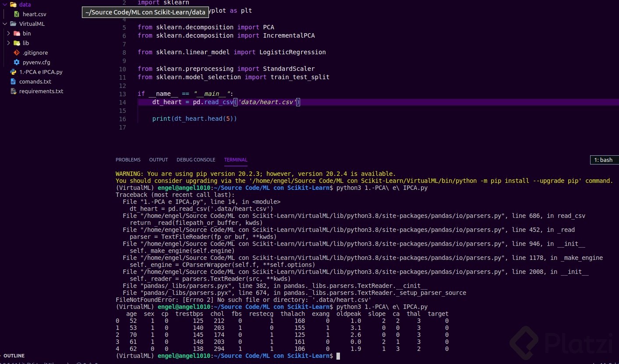Click the red bin folder icon

[x=17, y=33]
